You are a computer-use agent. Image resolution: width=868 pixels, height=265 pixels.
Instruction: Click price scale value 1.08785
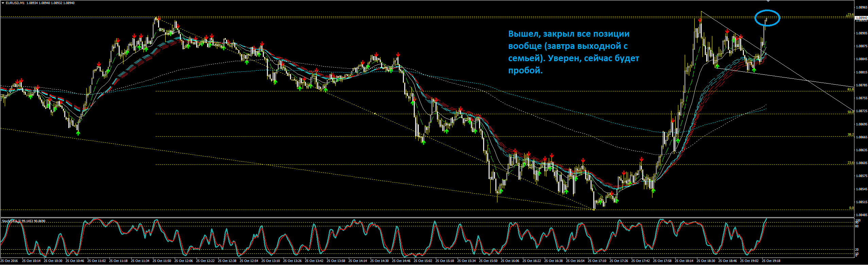pyautogui.click(x=862, y=85)
